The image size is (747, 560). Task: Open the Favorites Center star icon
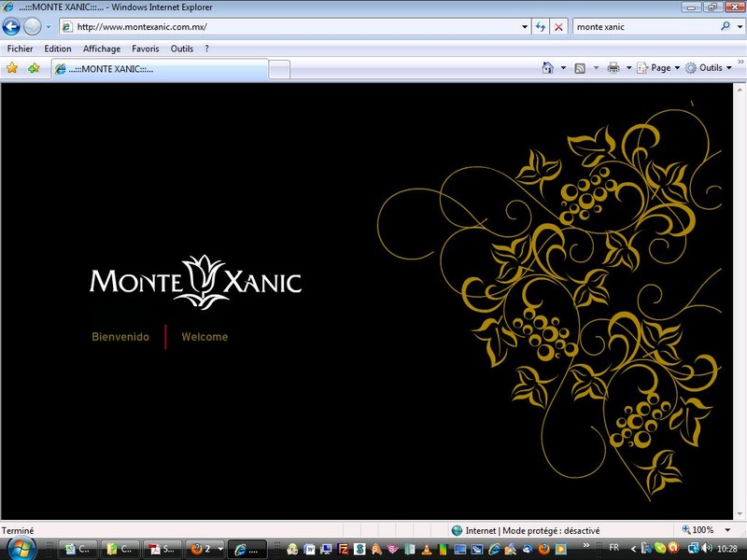pyautogui.click(x=12, y=68)
